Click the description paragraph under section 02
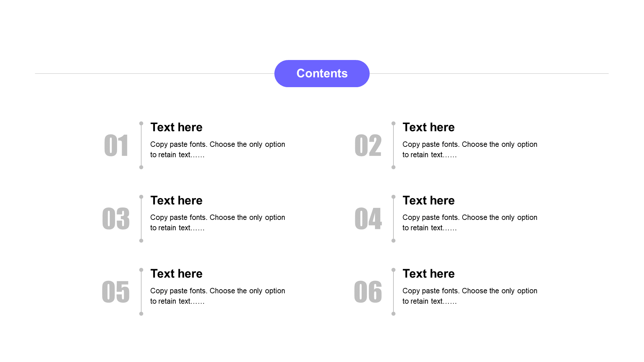 click(470, 149)
